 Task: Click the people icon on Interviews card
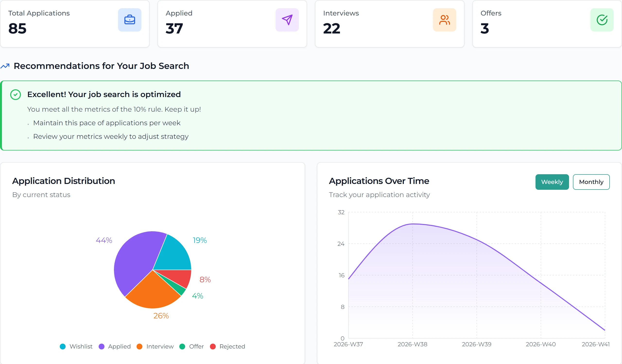coord(445,20)
